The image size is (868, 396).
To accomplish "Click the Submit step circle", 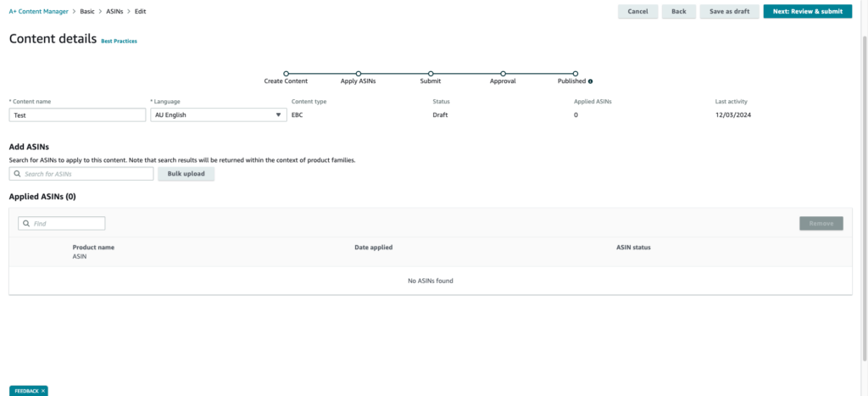I will (431, 74).
